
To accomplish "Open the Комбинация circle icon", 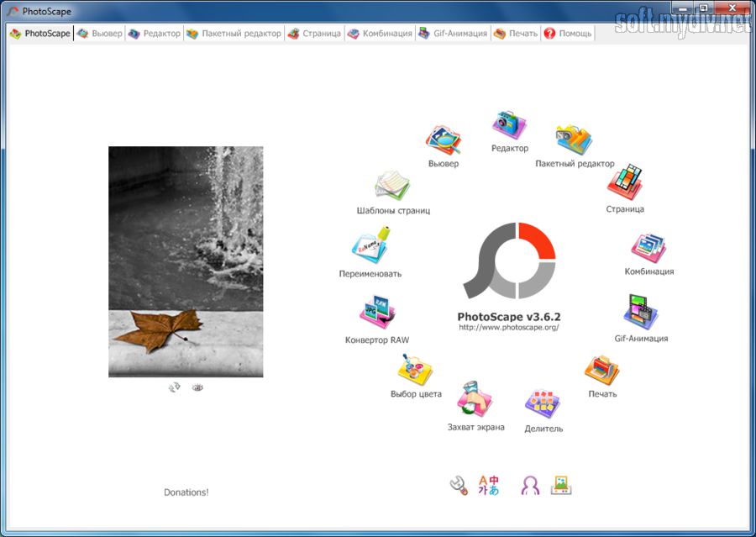I will pos(649,249).
